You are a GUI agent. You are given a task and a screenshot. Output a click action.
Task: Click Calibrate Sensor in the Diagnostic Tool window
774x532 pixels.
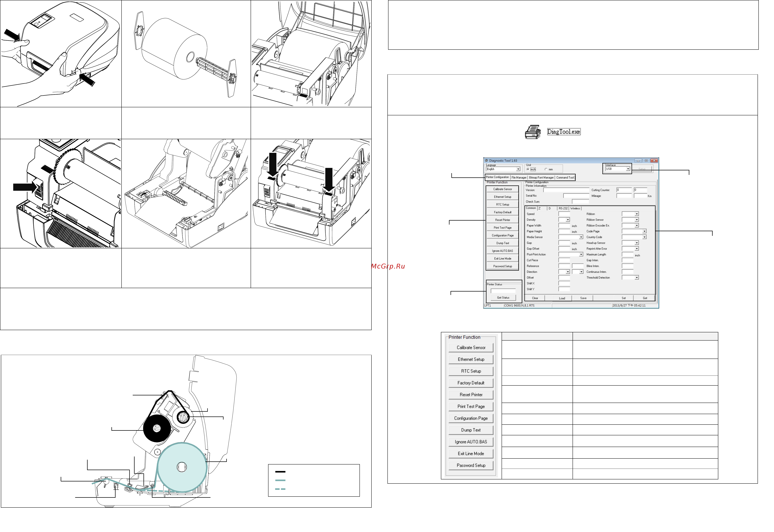[x=503, y=189]
